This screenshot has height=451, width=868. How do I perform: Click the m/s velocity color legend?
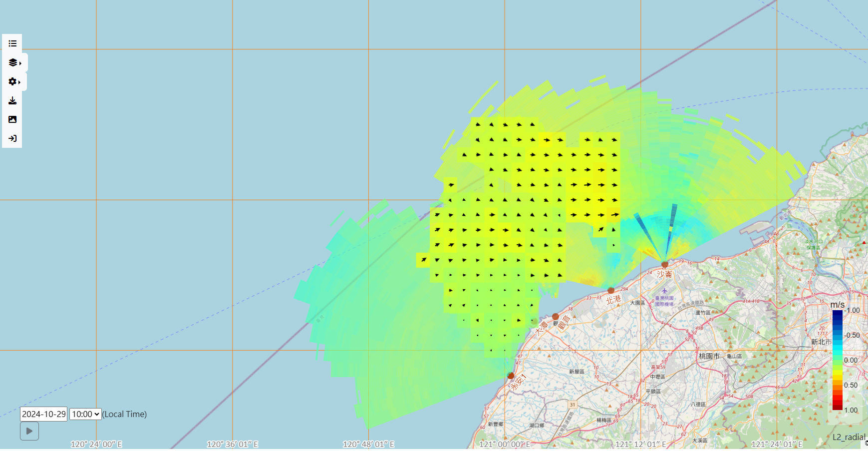[837, 360]
